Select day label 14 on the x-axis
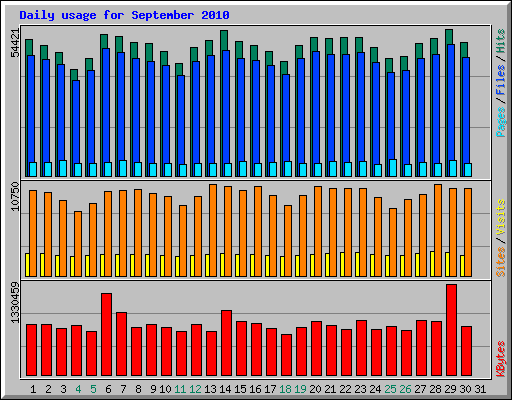 225,389
